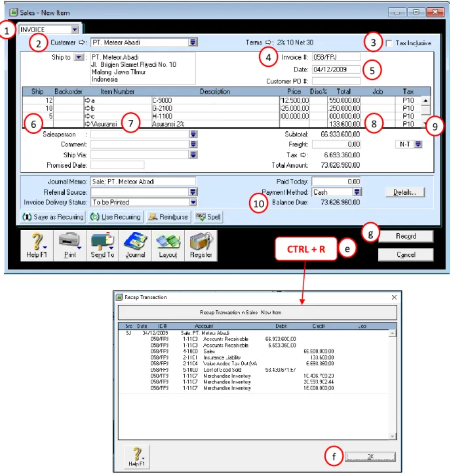Click the Customer zoom arrow
This screenshot has height=476, width=451.
(x=82, y=42)
